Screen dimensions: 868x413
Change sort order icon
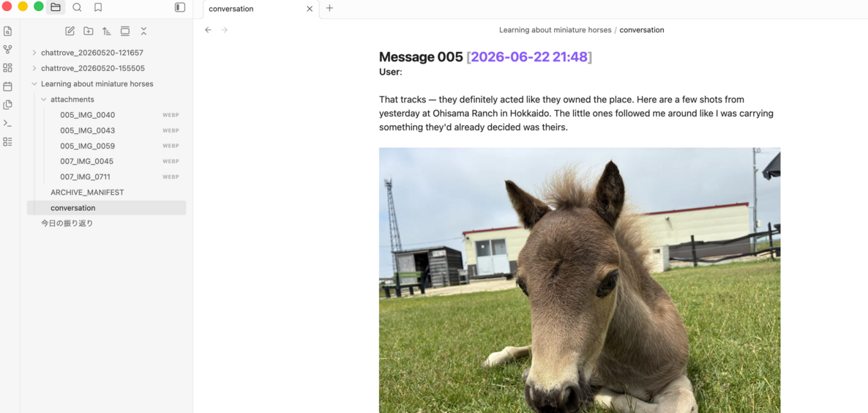coord(107,31)
